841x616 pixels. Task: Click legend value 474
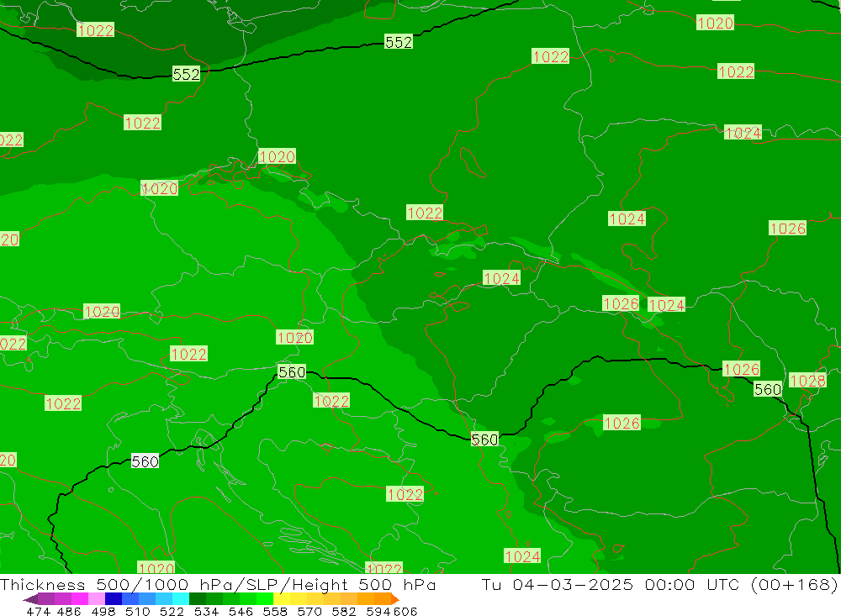pos(38,611)
